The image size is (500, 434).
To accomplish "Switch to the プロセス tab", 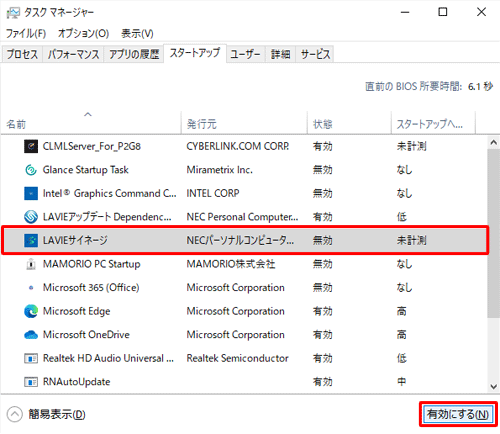I will pos(22,54).
